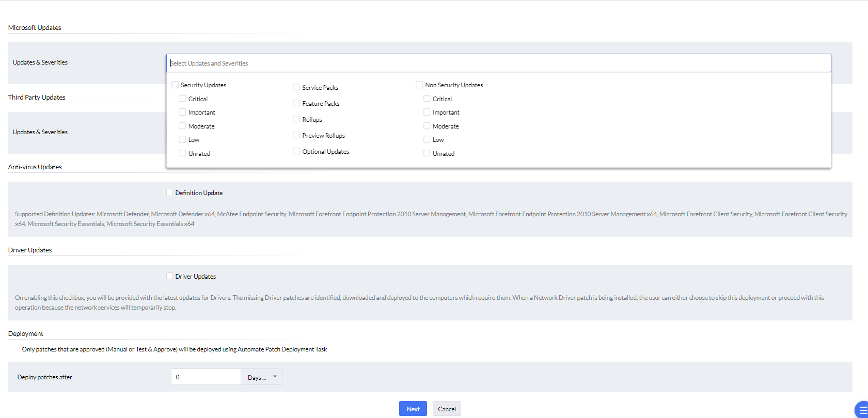Check the Non Security Updates checkbox
The width and height of the screenshot is (868, 418).
coord(420,85)
